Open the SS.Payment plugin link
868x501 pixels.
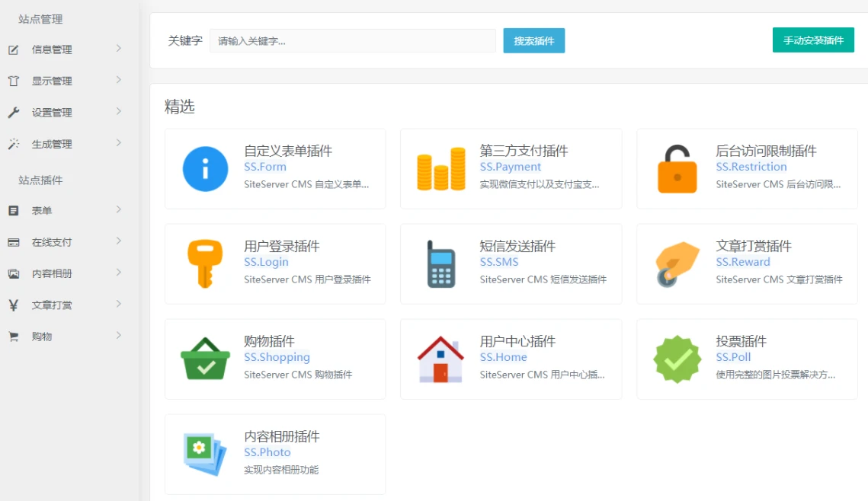[511, 167]
